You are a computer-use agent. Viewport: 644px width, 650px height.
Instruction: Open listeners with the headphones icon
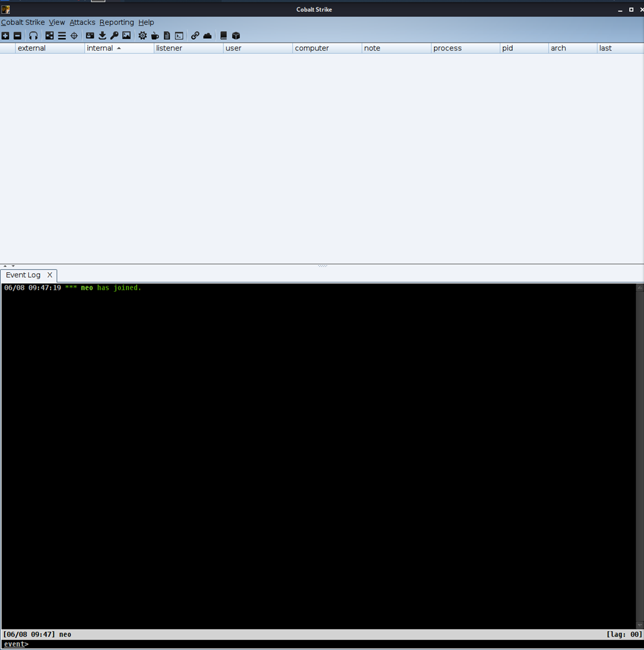click(x=34, y=36)
